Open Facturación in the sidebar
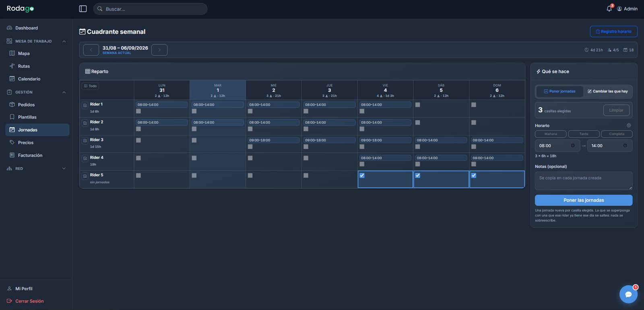Image resolution: width=644 pixels, height=310 pixels. 37,155
